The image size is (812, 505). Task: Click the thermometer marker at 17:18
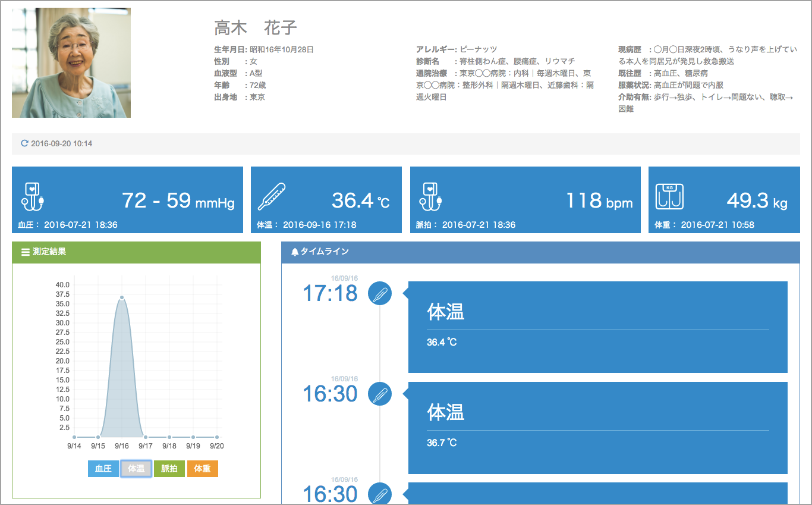coord(380,294)
